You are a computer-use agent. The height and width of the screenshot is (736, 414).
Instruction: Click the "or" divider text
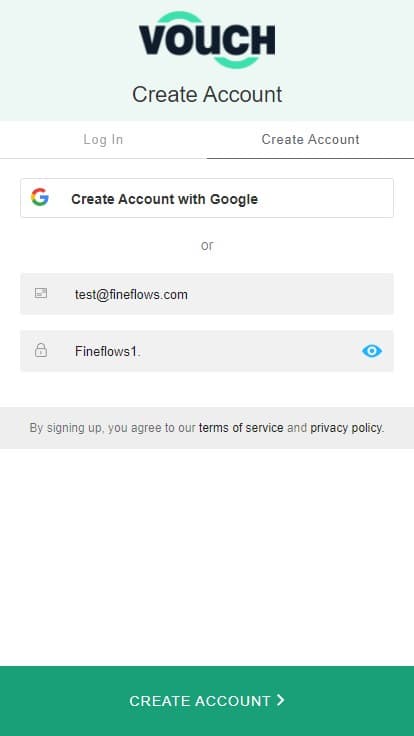point(207,245)
